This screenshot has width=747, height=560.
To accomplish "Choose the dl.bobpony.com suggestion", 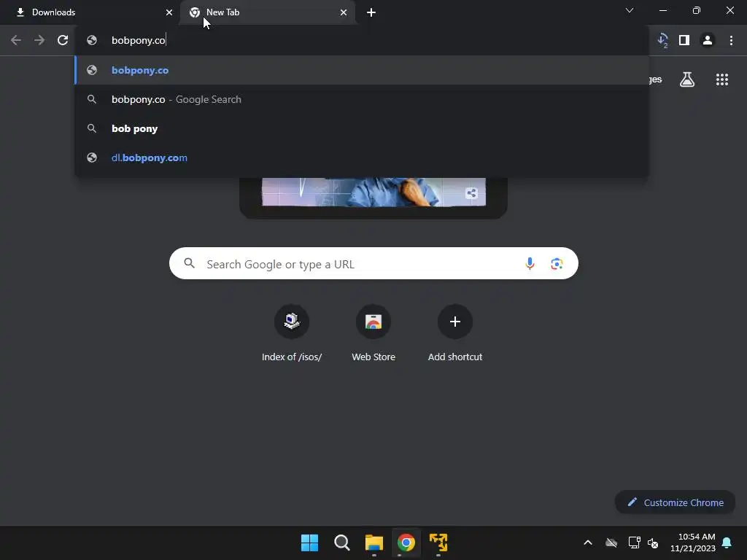I will [x=362, y=157].
